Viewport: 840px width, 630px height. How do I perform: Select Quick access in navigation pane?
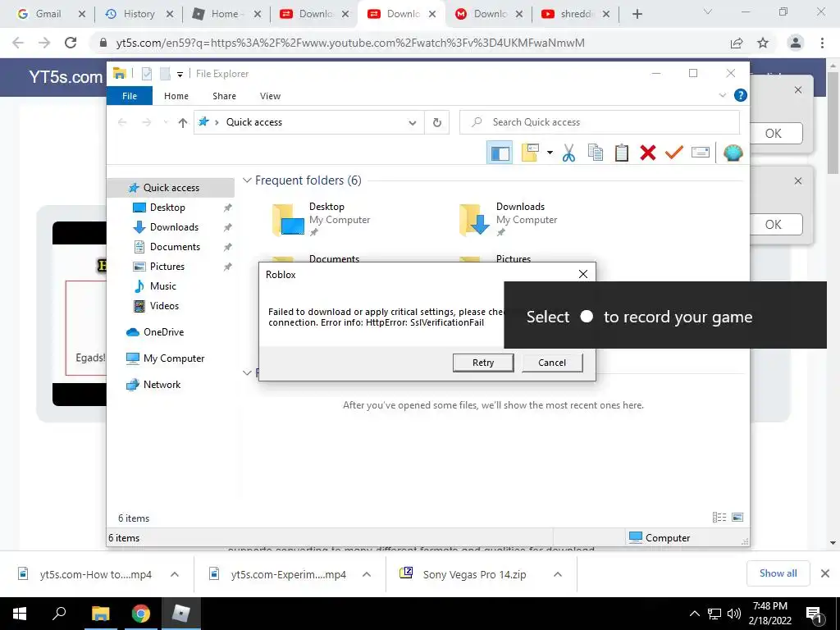click(171, 188)
